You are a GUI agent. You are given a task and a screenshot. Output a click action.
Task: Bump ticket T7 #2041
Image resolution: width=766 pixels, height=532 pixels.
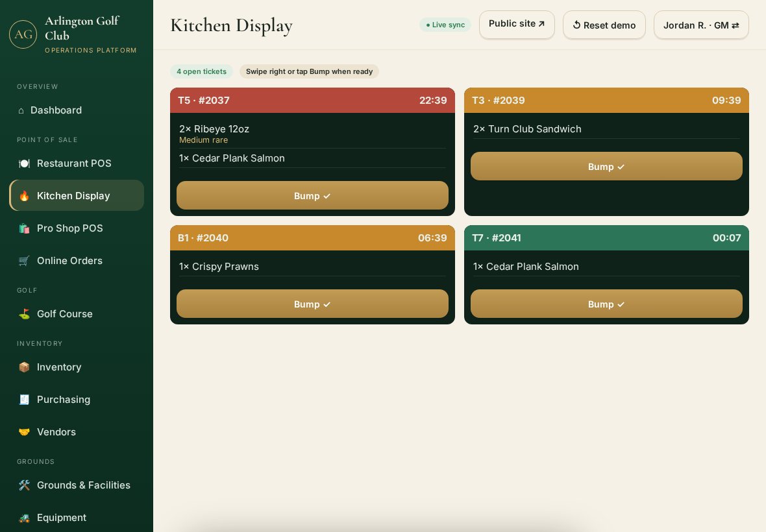tap(606, 304)
